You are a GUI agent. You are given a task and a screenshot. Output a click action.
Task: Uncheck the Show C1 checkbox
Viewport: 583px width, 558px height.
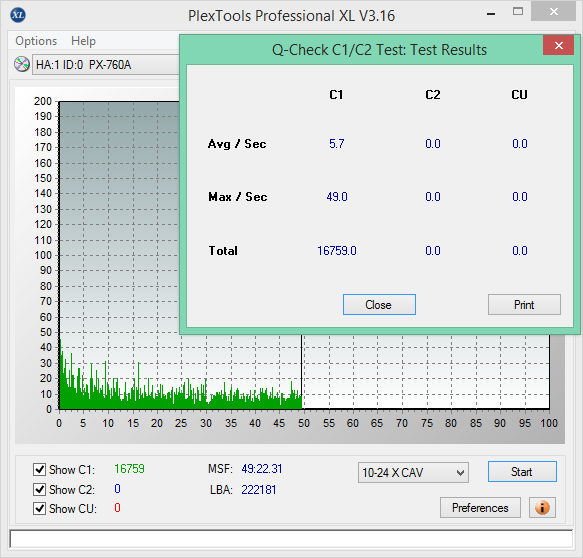39,470
